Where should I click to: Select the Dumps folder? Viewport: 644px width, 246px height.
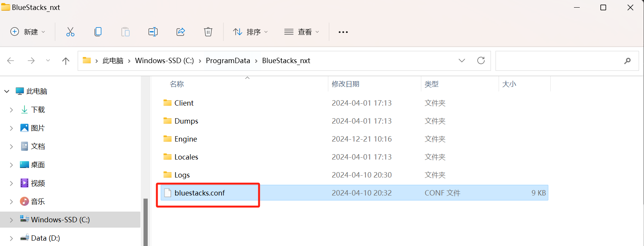point(354,121)
